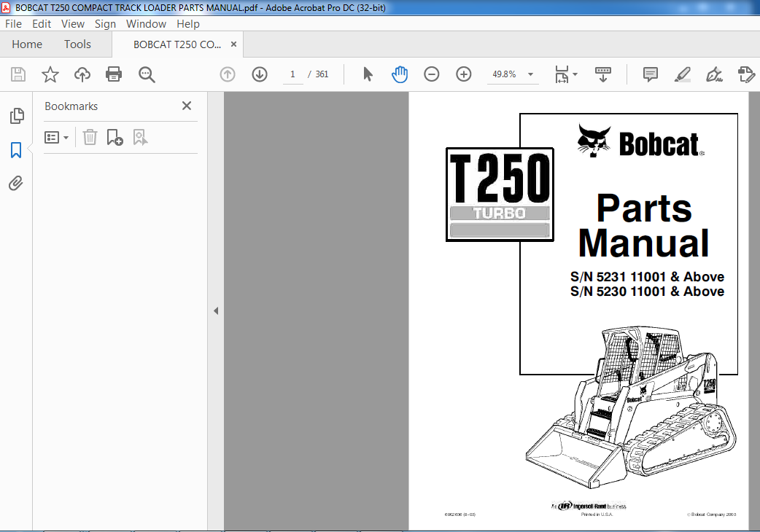Open the bookmarks options menu dropdown
This screenshot has height=532, width=760.
57,138
